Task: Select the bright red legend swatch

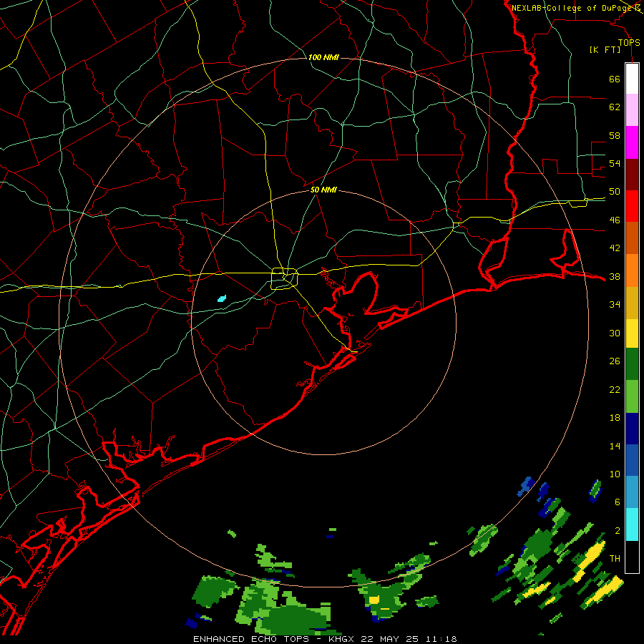Action: (632, 206)
